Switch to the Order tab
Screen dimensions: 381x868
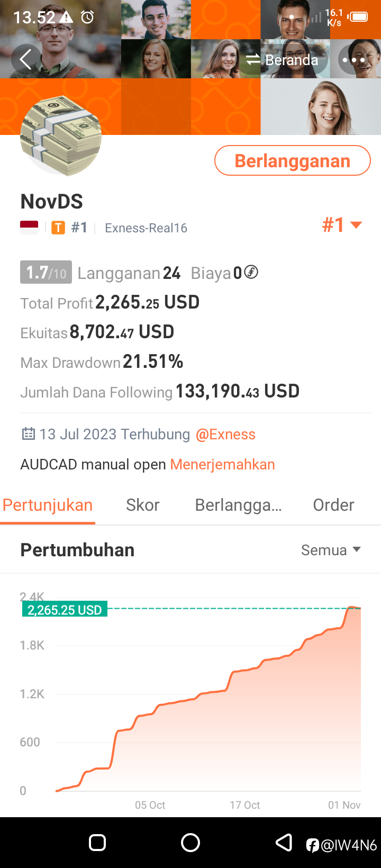point(333,505)
